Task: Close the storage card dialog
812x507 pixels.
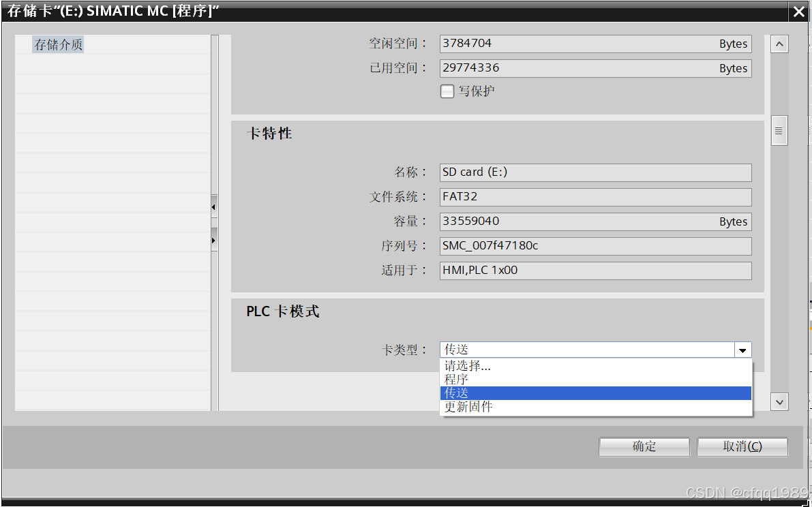Action: pos(798,12)
